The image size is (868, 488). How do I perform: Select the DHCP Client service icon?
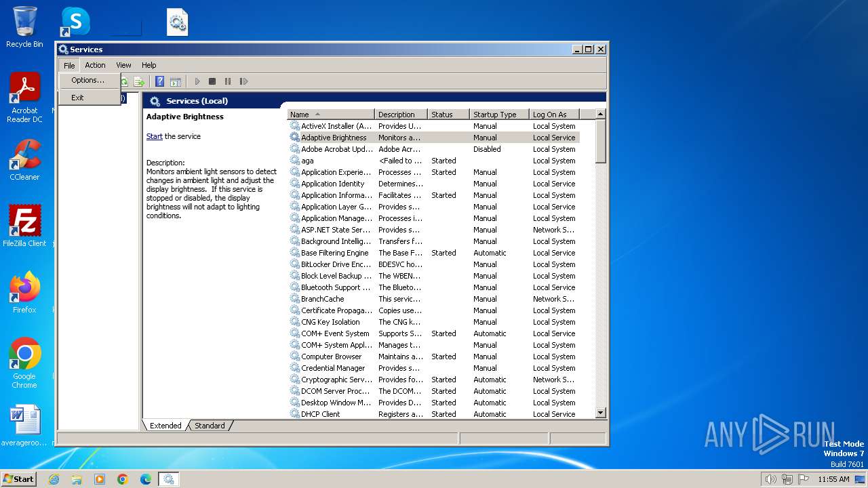tap(295, 414)
